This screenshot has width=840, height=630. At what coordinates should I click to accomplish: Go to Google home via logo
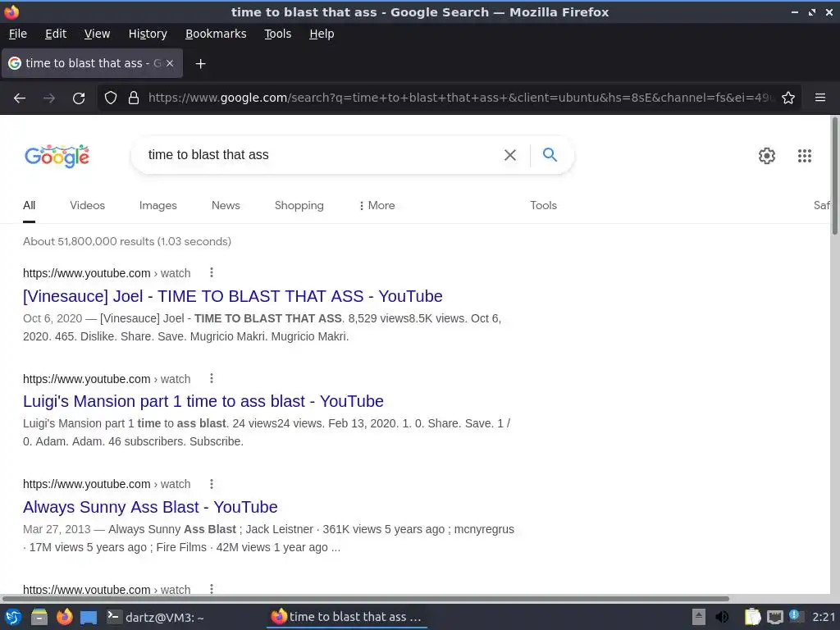[x=57, y=156]
